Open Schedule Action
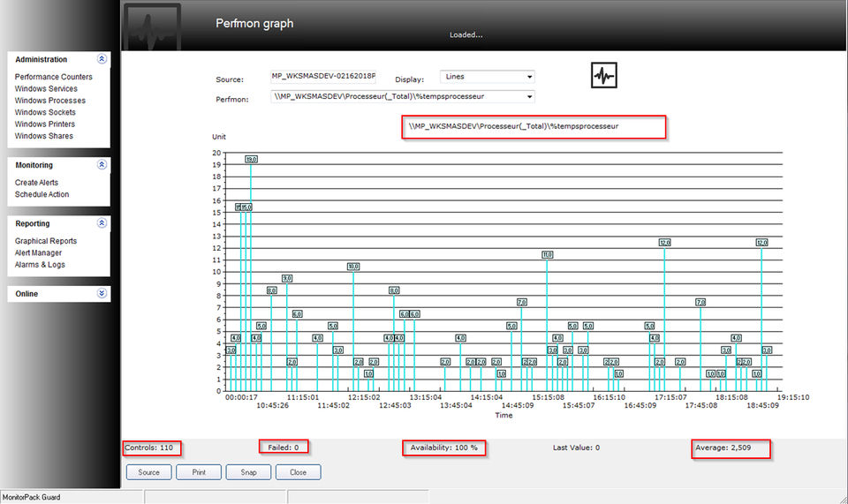The width and height of the screenshot is (848, 504). click(x=42, y=194)
